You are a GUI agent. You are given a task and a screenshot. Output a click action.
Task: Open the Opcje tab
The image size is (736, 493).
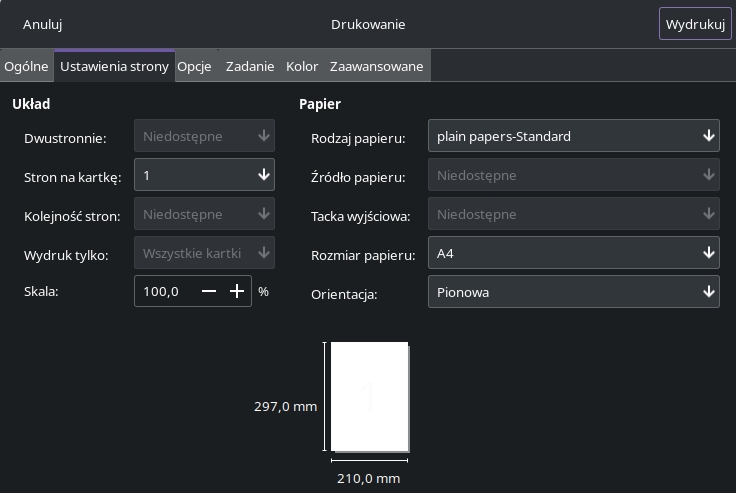(194, 66)
